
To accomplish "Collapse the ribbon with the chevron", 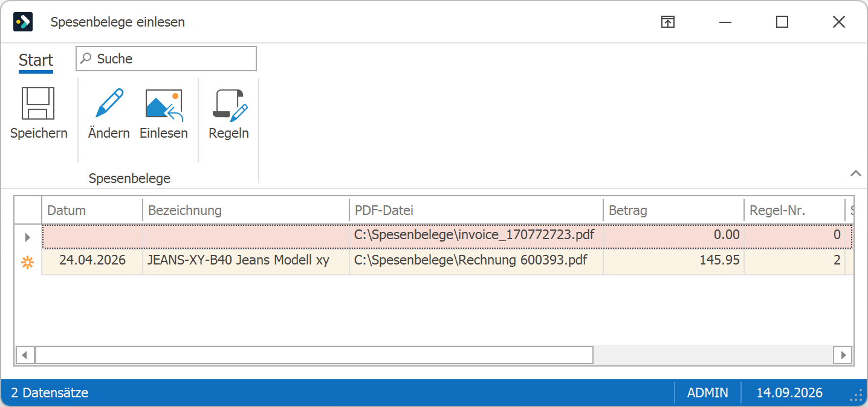I will 855,173.
